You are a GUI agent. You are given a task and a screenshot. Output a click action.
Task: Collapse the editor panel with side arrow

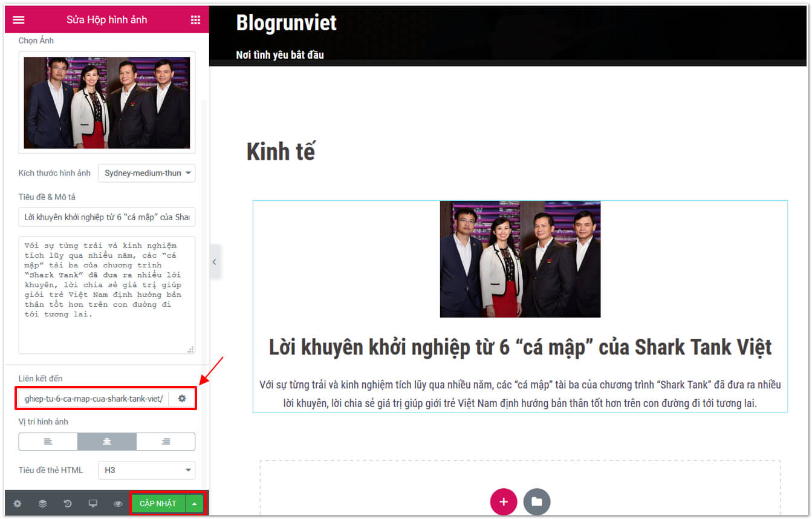(x=214, y=262)
